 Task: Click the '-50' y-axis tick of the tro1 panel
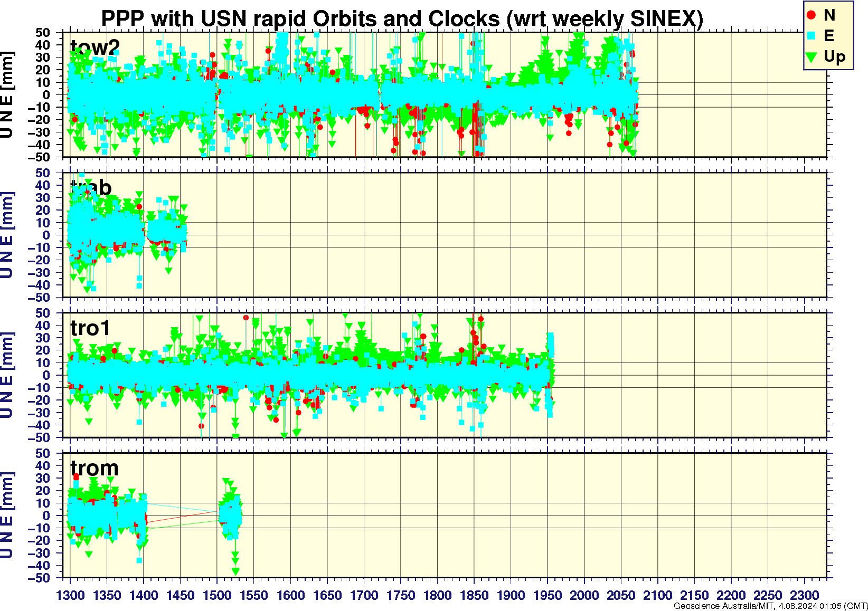[x=39, y=438]
